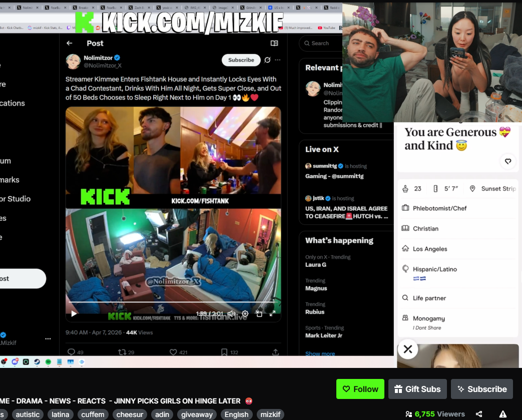
Task: Click Show more under What's happening
Action: coord(320,353)
